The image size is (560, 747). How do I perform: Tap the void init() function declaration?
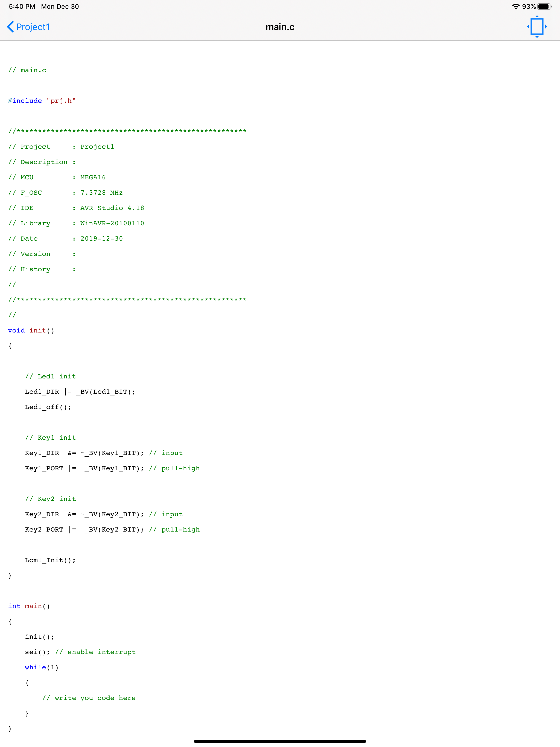(31, 330)
